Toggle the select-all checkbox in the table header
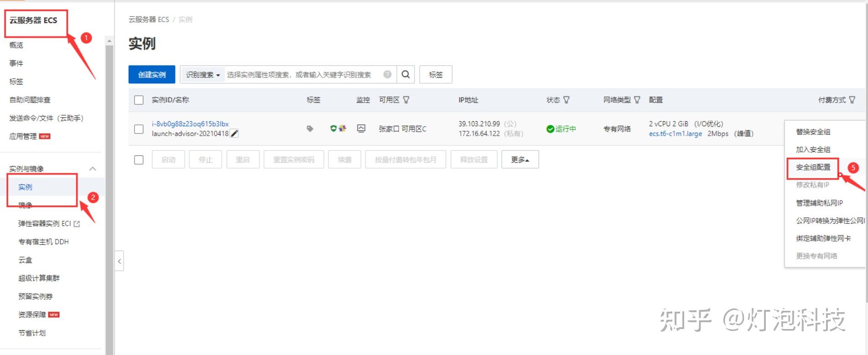 pyautogui.click(x=139, y=100)
